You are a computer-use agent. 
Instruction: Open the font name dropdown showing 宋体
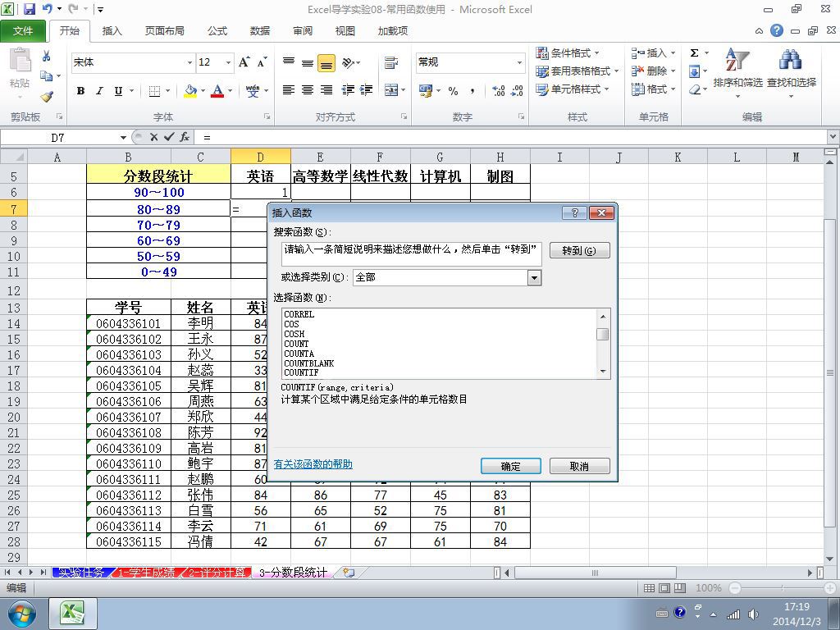pos(189,62)
